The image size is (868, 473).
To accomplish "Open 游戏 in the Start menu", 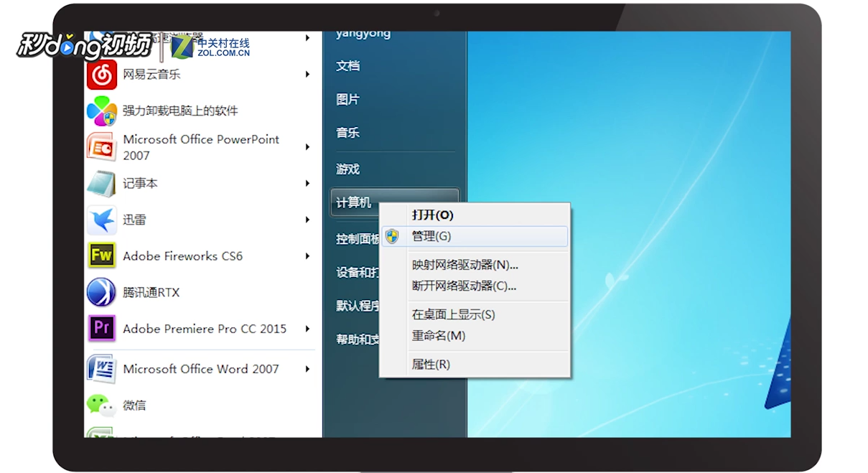I will tap(347, 169).
